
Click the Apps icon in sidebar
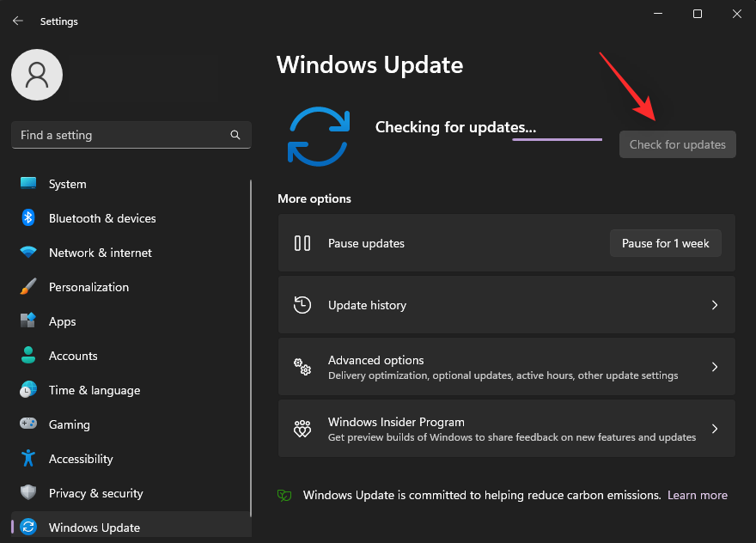(x=28, y=320)
